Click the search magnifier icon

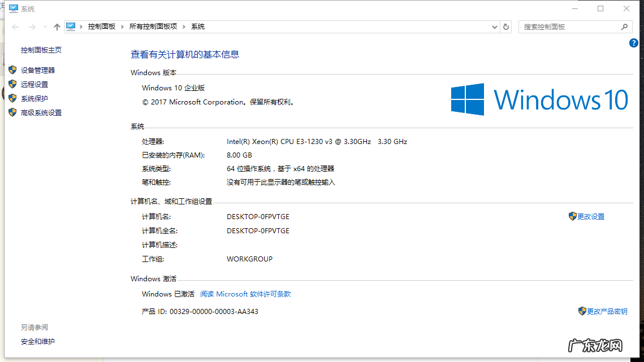coord(624,27)
